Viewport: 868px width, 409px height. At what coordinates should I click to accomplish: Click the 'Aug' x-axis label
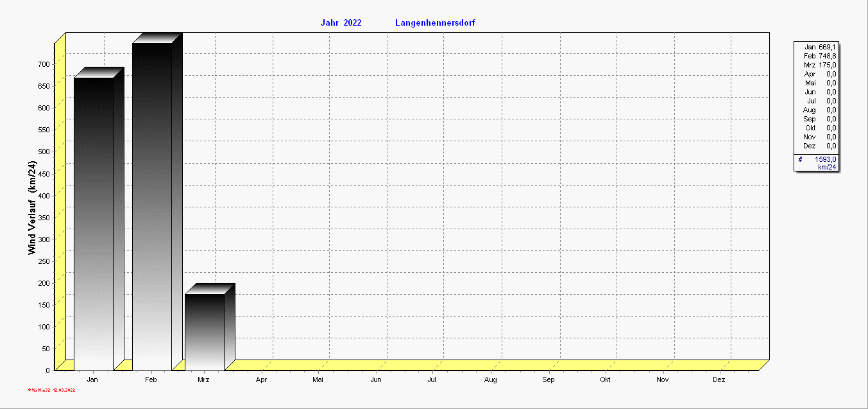click(x=491, y=380)
